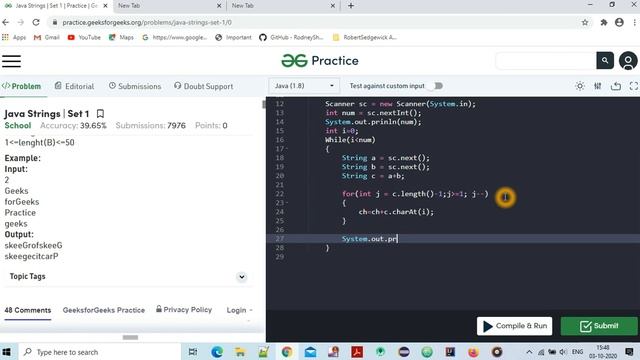Switch to the Problem tab

pyautogui.click(x=22, y=86)
